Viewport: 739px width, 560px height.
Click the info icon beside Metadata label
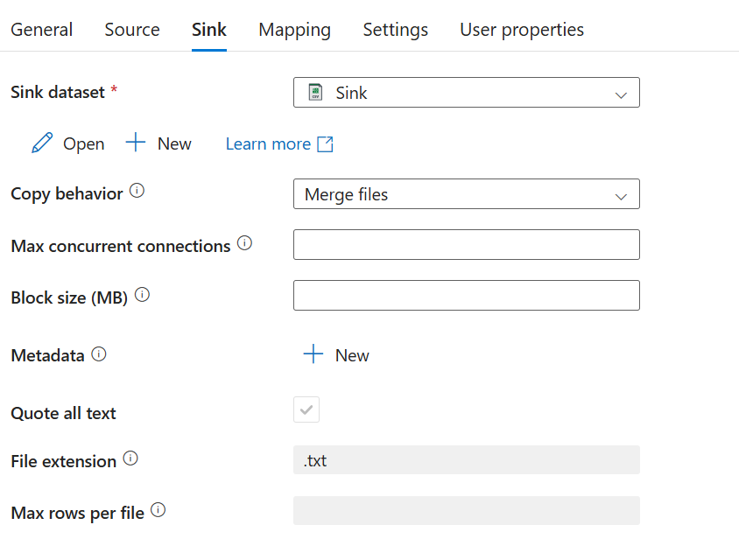[99, 354]
